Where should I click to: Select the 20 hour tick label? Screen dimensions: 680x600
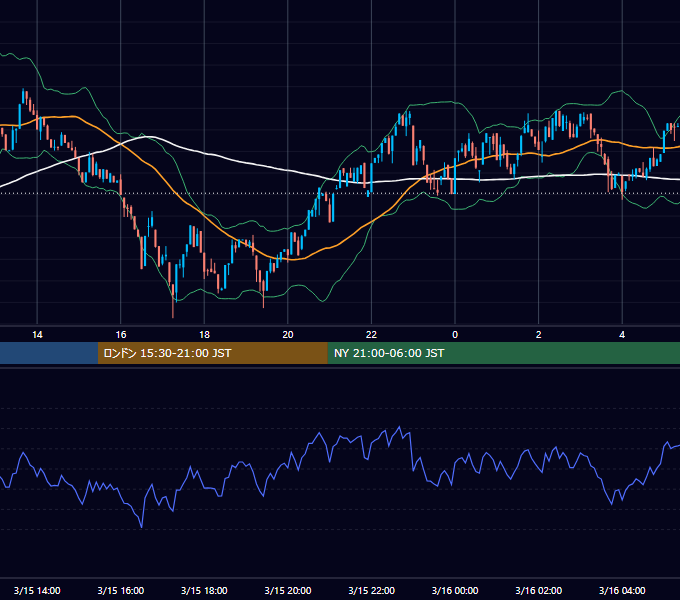[288, 335]
